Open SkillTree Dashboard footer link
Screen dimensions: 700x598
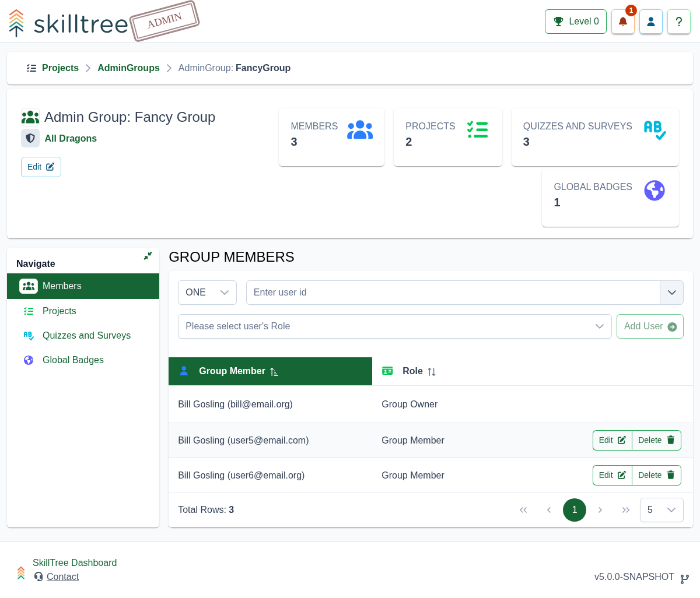(x=75, y=563)
